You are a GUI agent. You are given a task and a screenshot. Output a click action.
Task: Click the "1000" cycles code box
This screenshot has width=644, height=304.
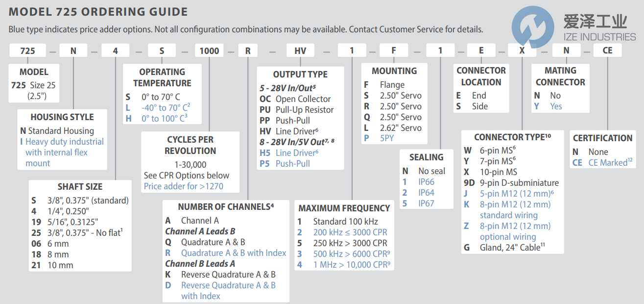[210, 51]
